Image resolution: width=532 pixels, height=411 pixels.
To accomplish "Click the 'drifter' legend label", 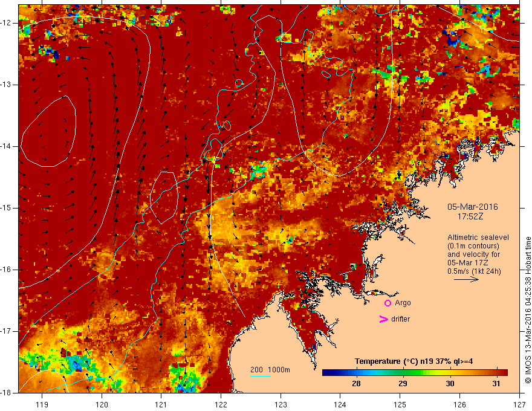I will click(x=400, y=319).
